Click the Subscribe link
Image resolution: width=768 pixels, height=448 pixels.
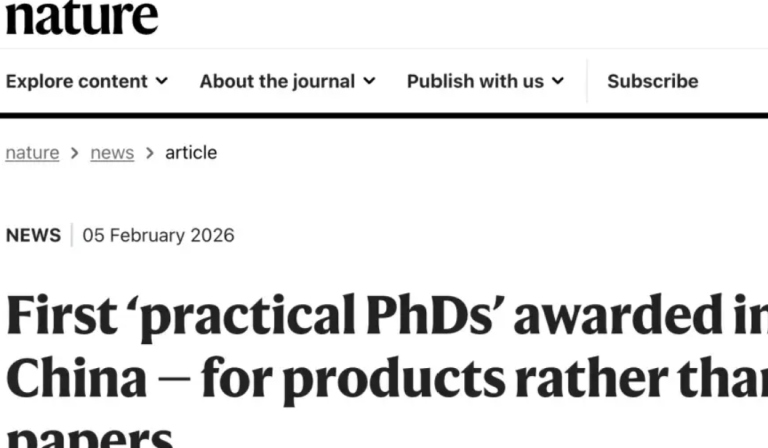pyautogui.click(x=652, y=81)
